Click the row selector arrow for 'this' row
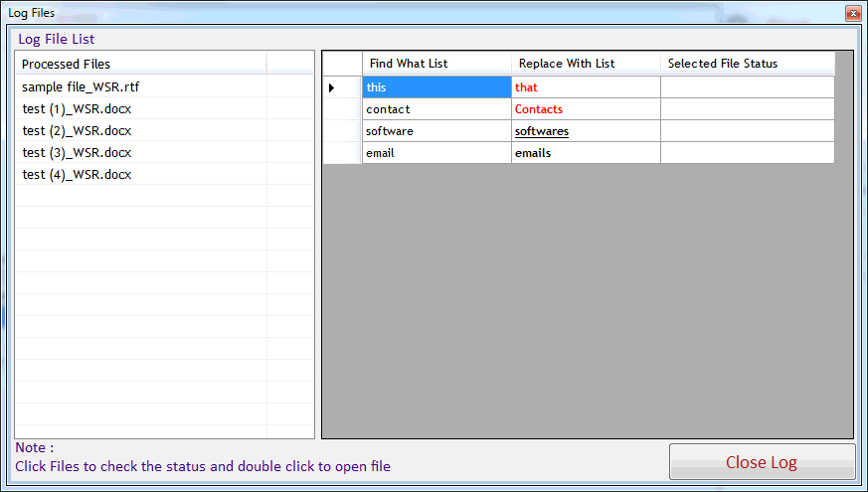Screen dimensions: 868x492 342,86
